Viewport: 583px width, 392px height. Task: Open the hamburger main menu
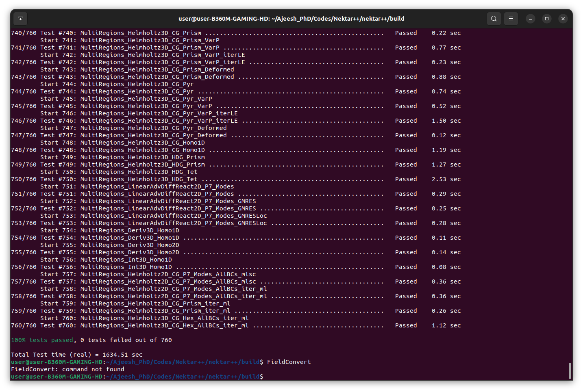tap(511, 19)
